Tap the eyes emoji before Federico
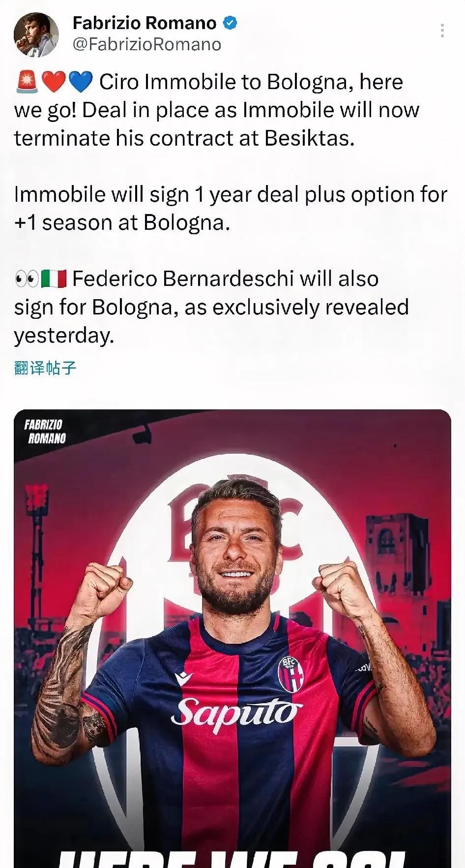 pyautogui.click(x=27, y=279)
